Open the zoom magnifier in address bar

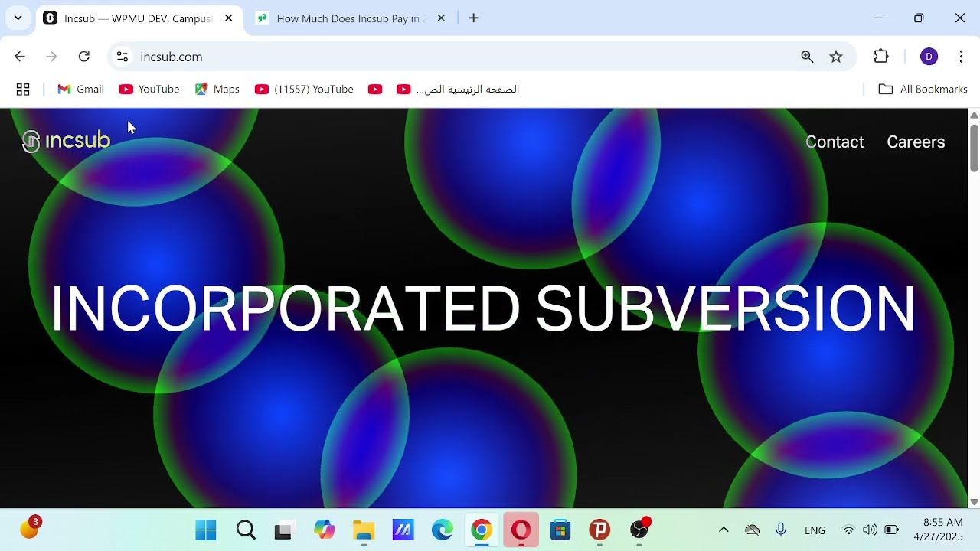pos(807,57)
